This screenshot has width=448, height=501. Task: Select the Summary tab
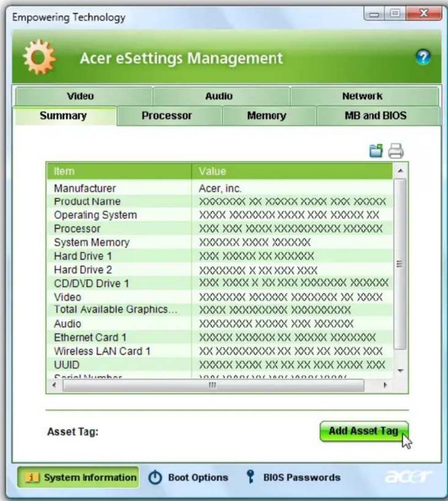[65, 115]
